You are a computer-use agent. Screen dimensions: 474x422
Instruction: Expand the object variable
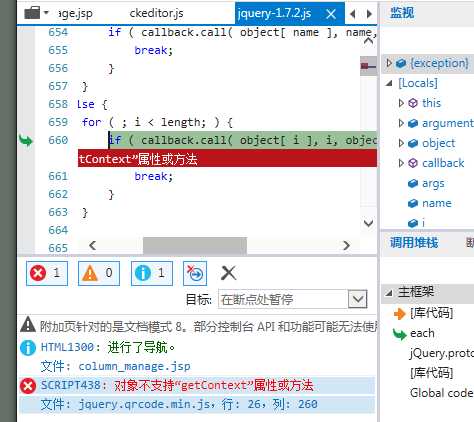coord(401,143)
